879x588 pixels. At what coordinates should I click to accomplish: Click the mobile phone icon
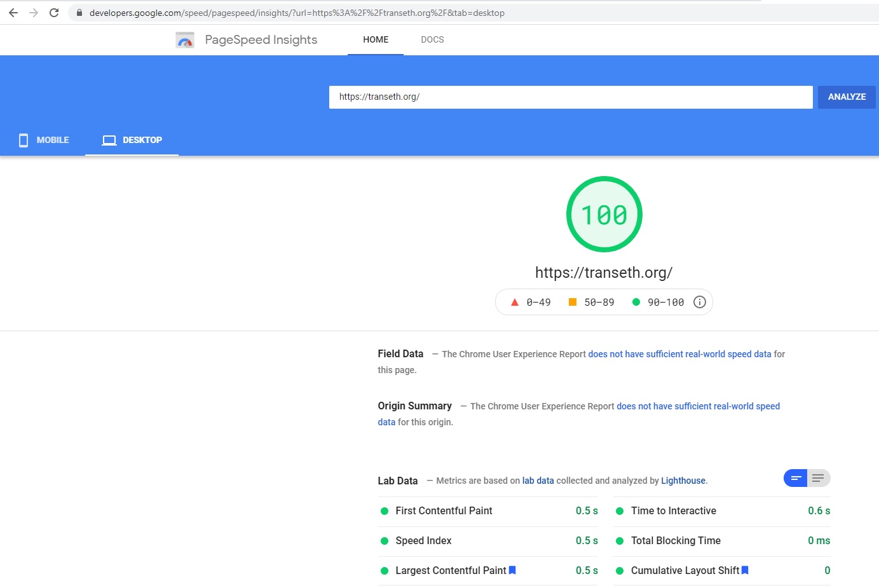tap(24, 140)
